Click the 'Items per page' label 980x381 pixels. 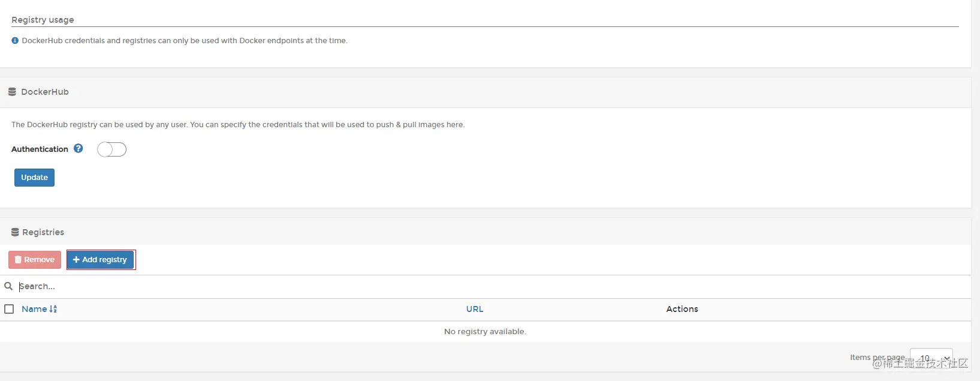(x=878, y=358)
